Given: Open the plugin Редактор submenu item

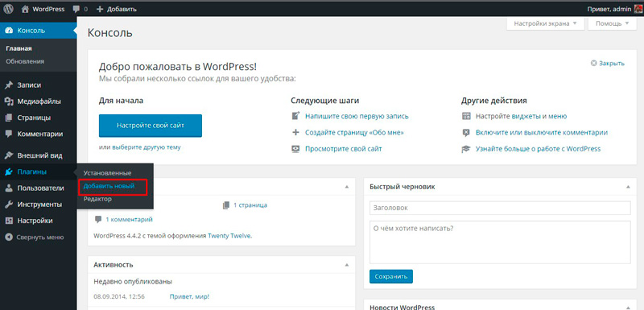Looking at the screenshot, I should (97, 199).
